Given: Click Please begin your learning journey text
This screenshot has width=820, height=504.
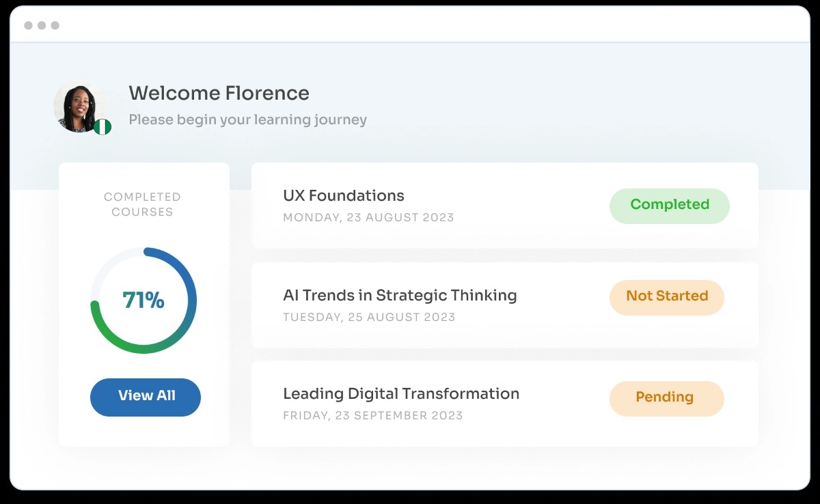Looking at the screenshot, I should (x=247, y=120).
